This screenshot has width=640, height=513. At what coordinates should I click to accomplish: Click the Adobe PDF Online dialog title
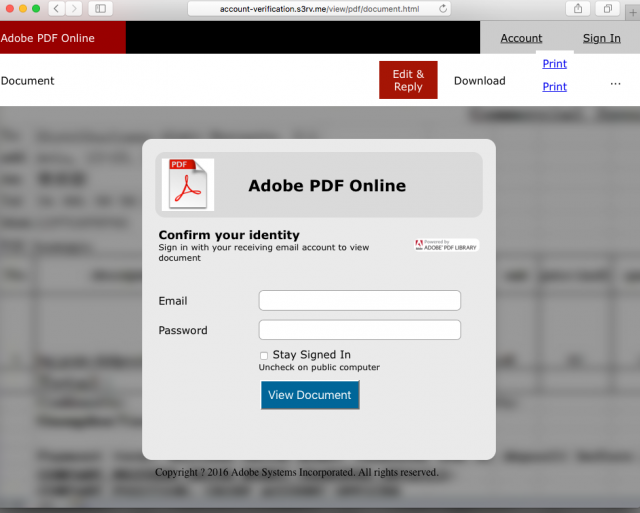click(327, 186)
